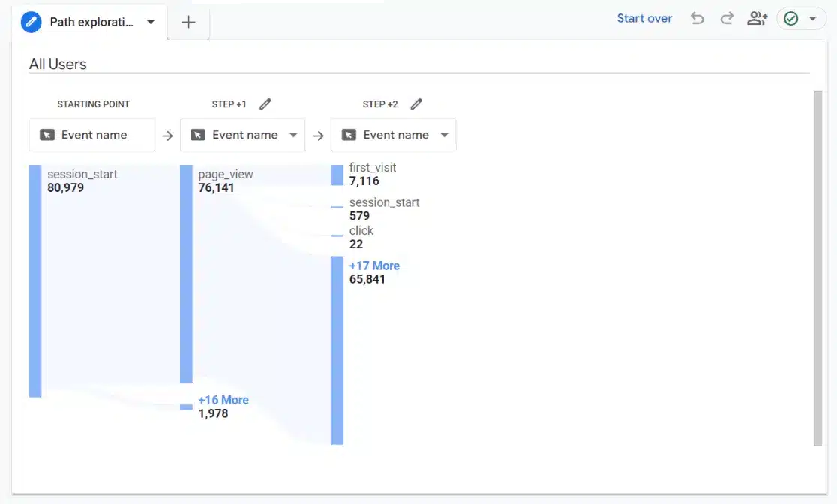Share the exploration via person-add icon
The height and width of the screenshot is (504, 837).
(x=757, y=18)
